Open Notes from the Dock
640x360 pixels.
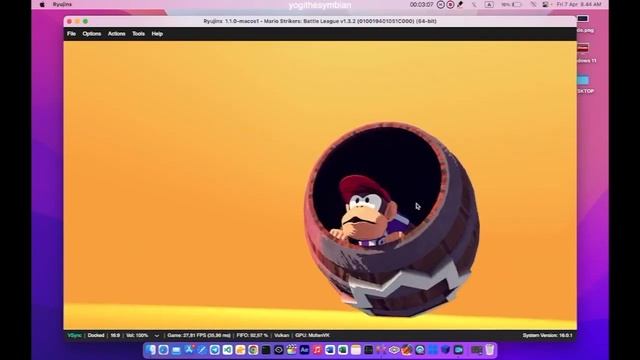point(356,350)
